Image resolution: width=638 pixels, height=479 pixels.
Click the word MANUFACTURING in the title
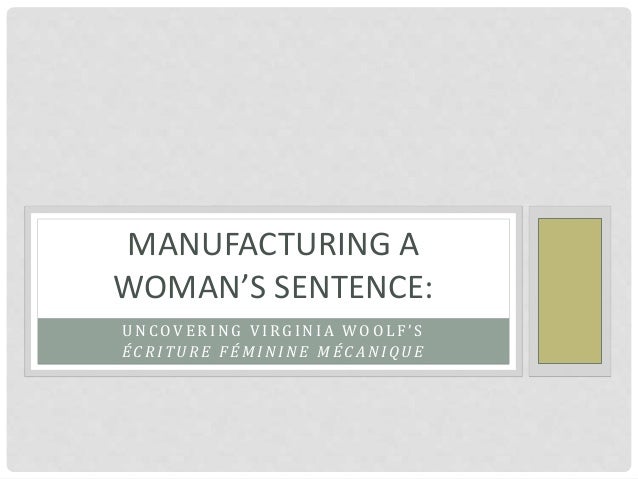(x=258, y=244)
